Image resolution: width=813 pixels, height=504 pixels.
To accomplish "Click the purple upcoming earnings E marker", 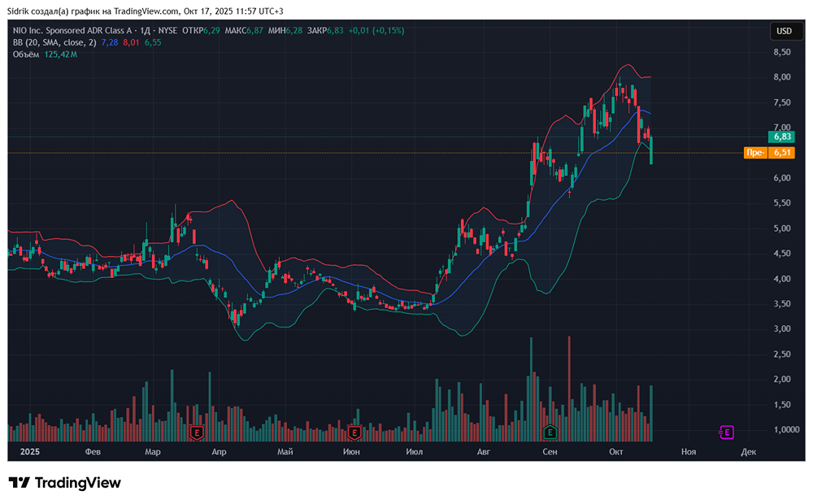I will [726, 432].
